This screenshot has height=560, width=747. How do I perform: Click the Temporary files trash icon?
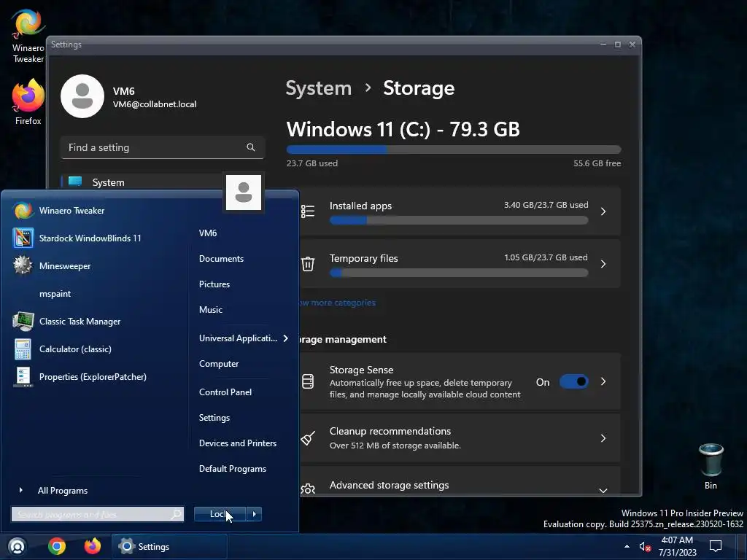308,264
